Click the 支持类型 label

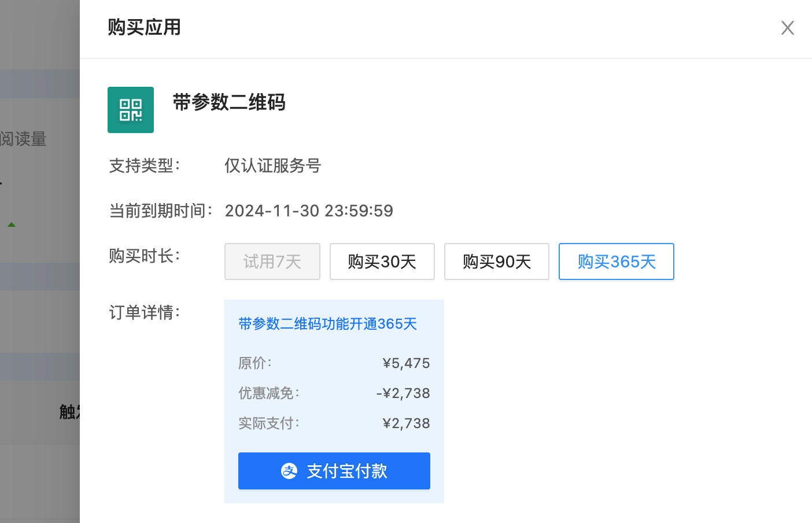point(145,166)
